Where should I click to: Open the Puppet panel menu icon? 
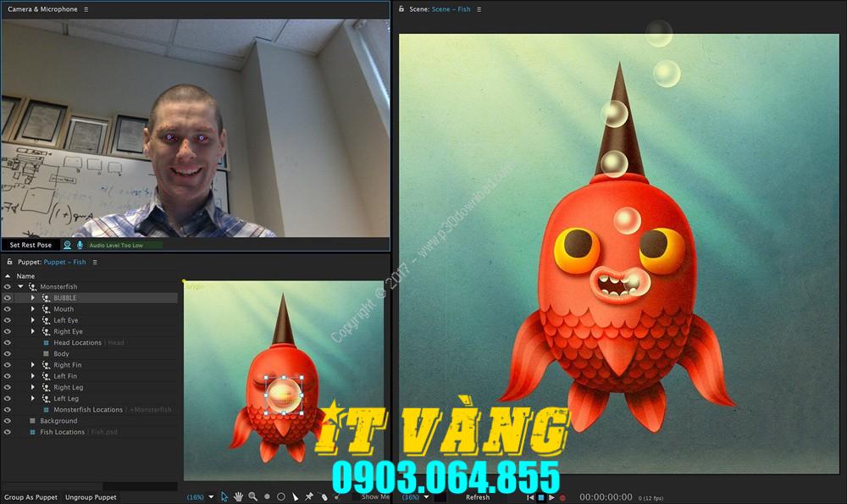[x=96, y=262]
